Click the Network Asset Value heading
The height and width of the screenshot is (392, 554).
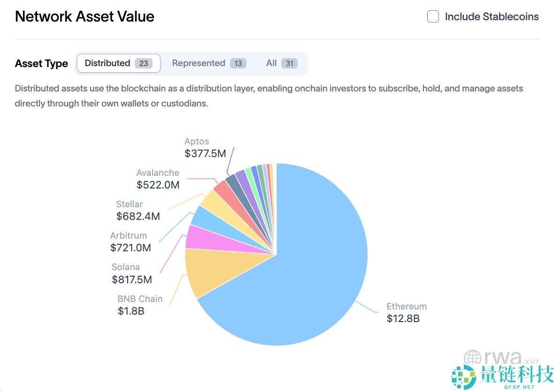[x=85, y=16]
